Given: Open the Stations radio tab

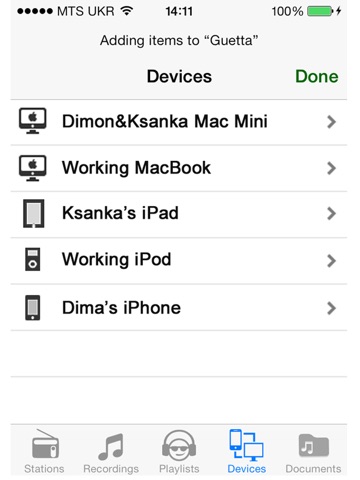Looking at the screenshot, I should pyautogui.click(x=44, y=451).
